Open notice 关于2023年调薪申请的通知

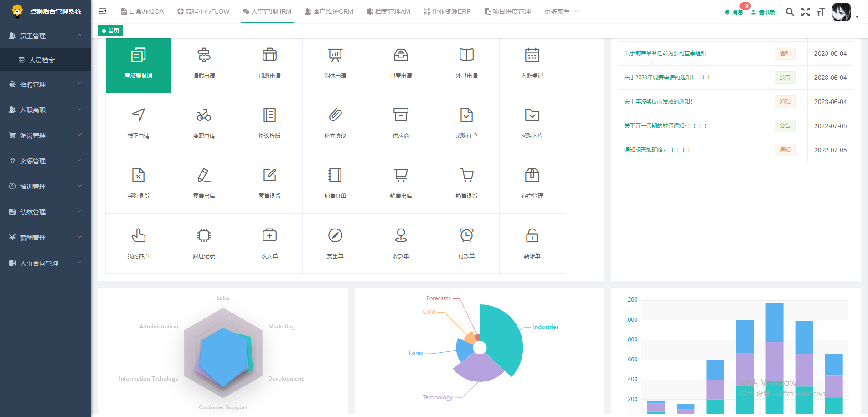coord(667,78)
